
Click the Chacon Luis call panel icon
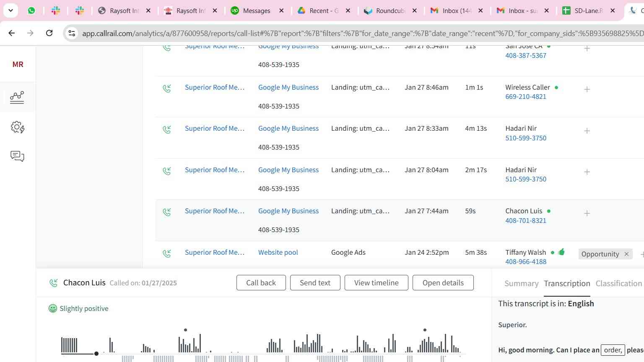[53, 283]
